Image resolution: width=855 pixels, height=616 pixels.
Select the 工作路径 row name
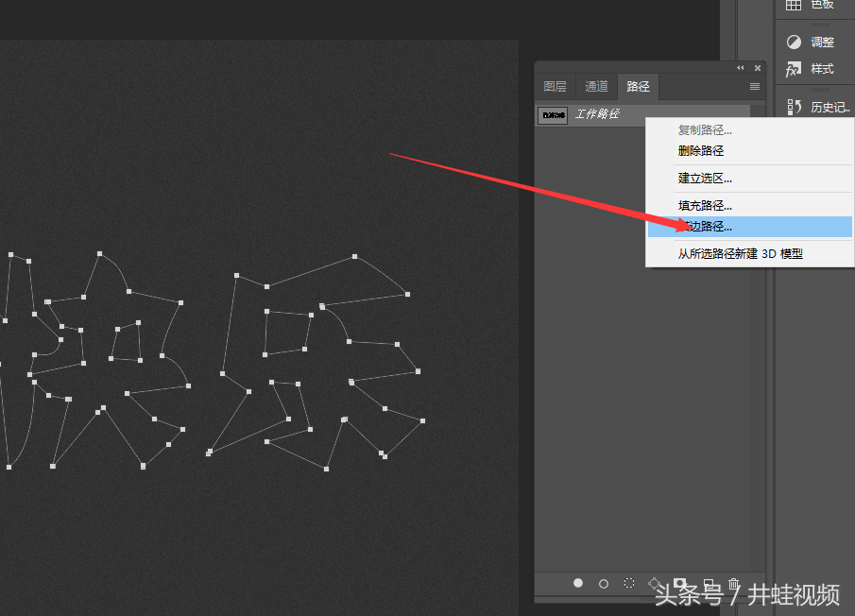click(x=597, y=114)
